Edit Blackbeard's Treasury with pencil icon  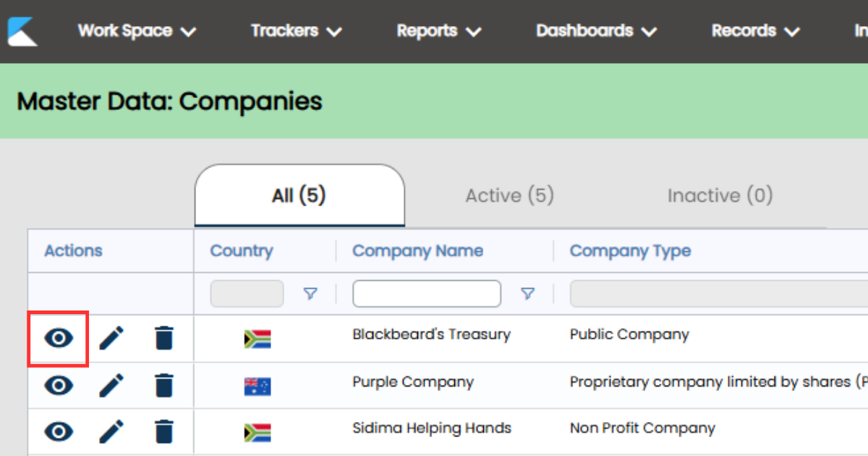111,338
